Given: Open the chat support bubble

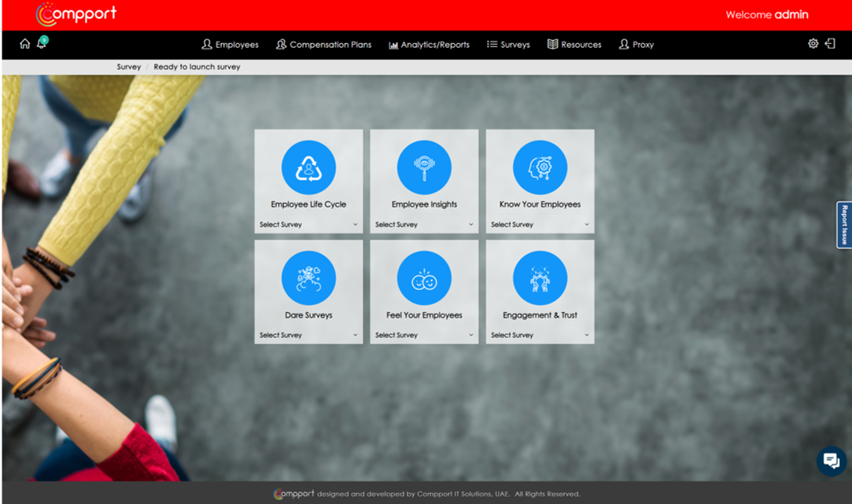Looking at the screenshot, I should (832, 461).
